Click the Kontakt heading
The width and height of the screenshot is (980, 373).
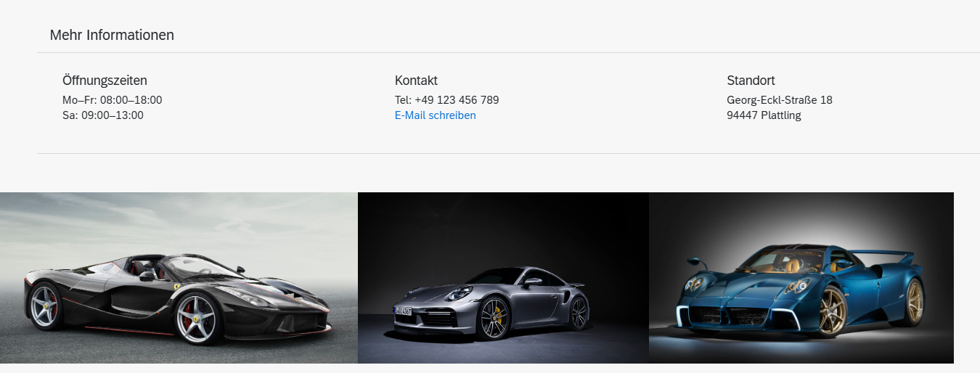click(x=416, y=81)
